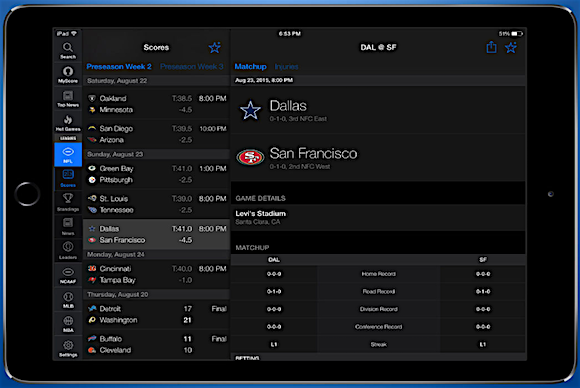Viewport: 580px width, 388px height.
Task: Select the MLB league icon
Action: click(x=68, y=300)
